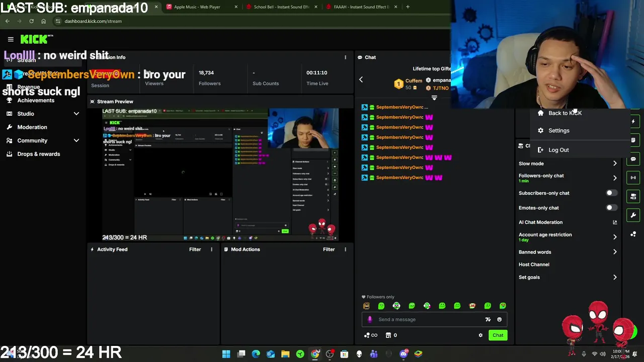This screenshot has height=362, width=644.
Task: Toggle Emotes-only chat switch
Action: click(611, 208)
